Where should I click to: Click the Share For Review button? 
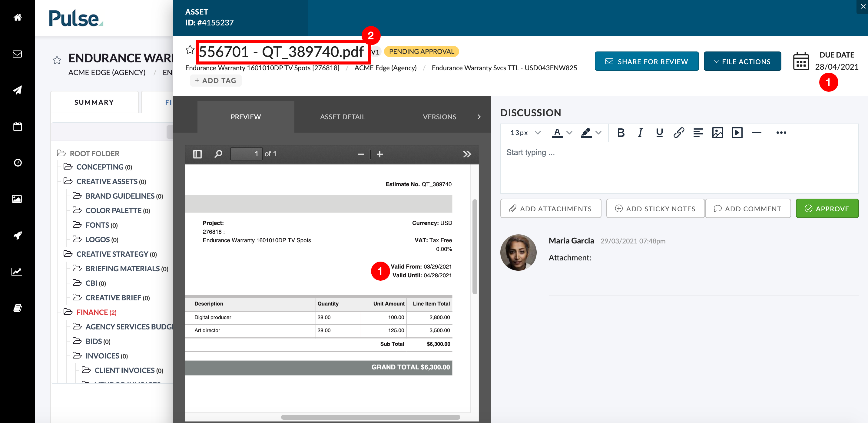(647, 61)
